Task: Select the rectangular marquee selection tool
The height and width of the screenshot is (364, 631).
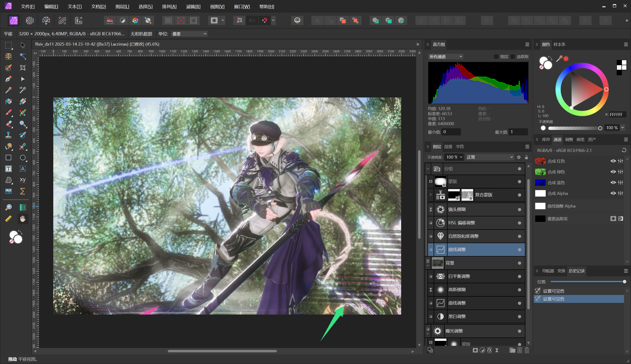Action: 9,45
